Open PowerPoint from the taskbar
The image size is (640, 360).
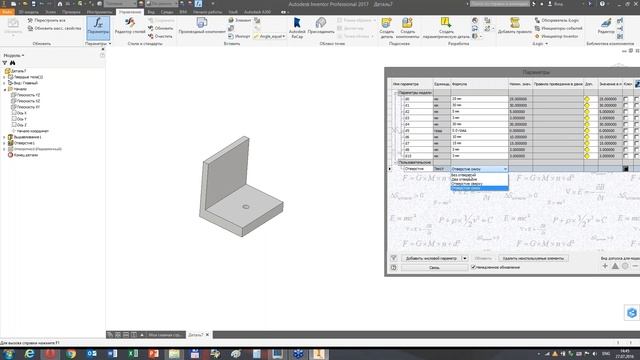coord(153,353)
